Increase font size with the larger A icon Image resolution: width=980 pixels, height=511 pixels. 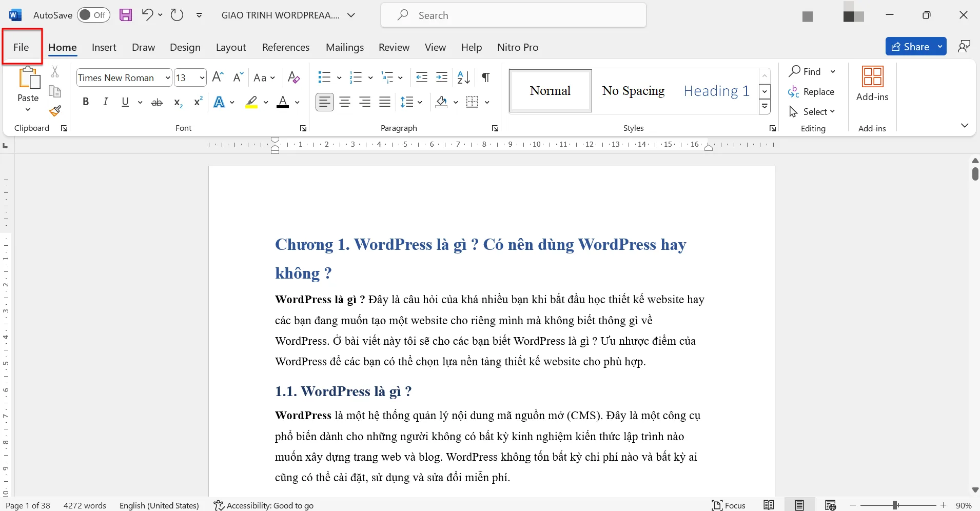218,77
